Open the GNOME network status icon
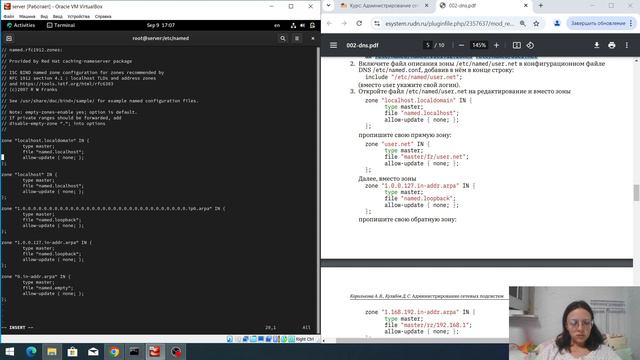Viewport: 640px width, 360px height. pos(293,25)
